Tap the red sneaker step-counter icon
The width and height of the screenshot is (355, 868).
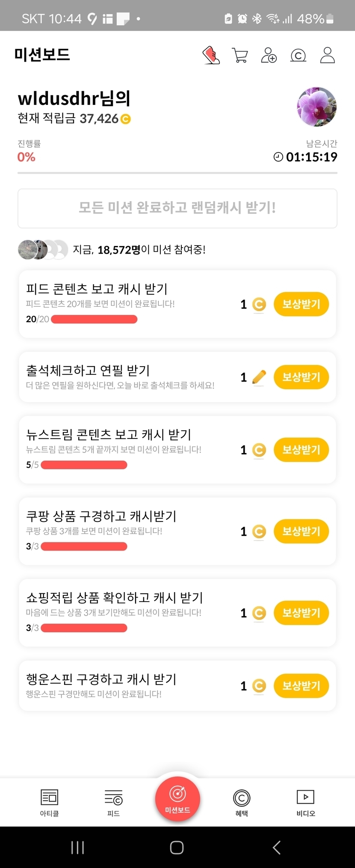(211, 56)
